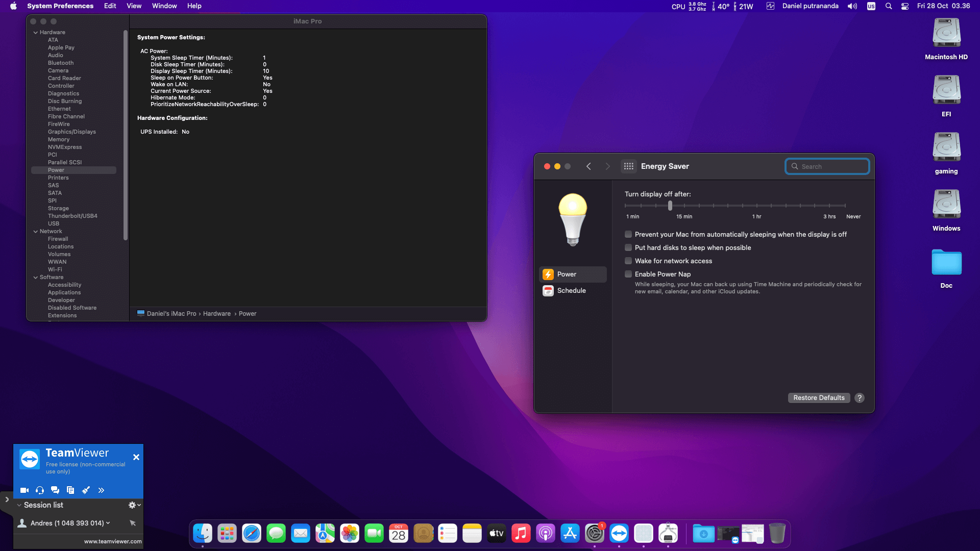Image resolution: width=980 pixels, height=551 pixels.
Task: Select Thunderbolt/USB4 in the Hardware list
Action: [x=72, y=216]
